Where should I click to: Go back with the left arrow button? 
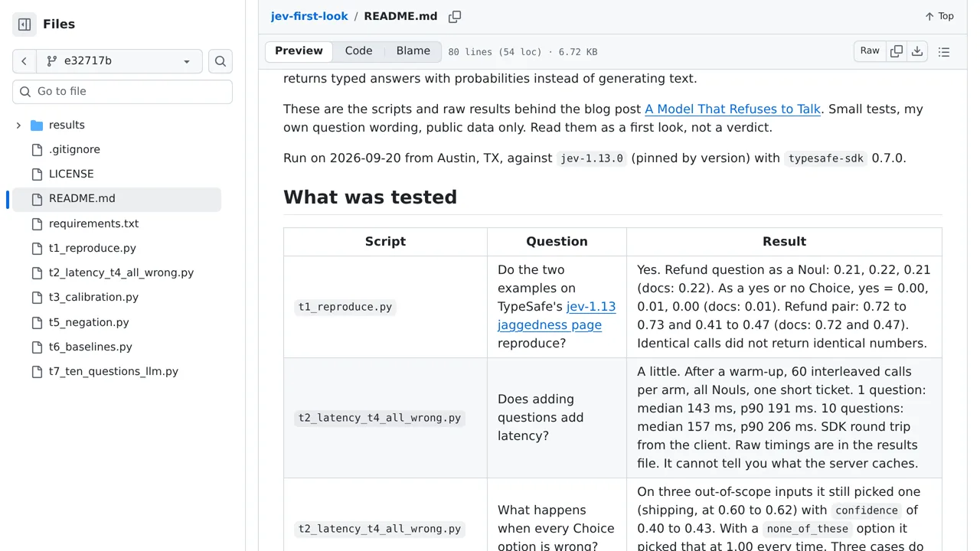point(24,61)
